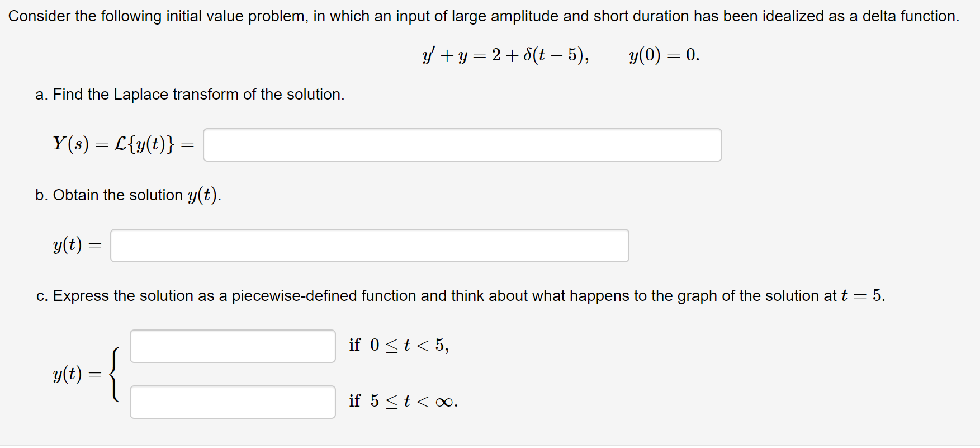
Task: Click the inline y(t) in part b's instruction
Action: pos(202,195)
